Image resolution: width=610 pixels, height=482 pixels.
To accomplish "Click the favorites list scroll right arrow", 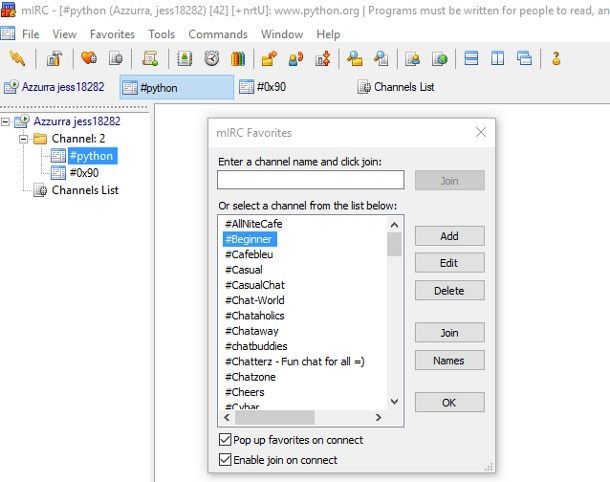I will [x=378, y=418].
